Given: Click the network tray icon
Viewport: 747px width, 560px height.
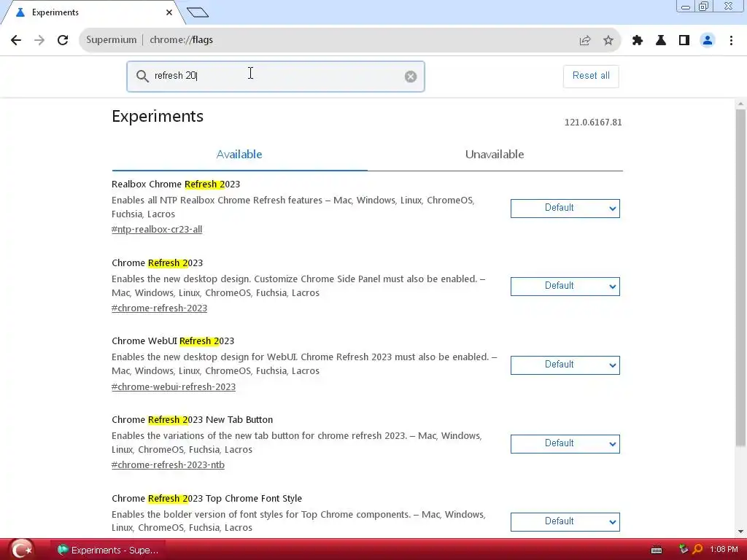Looking at the screenshot, I should 684,550.
